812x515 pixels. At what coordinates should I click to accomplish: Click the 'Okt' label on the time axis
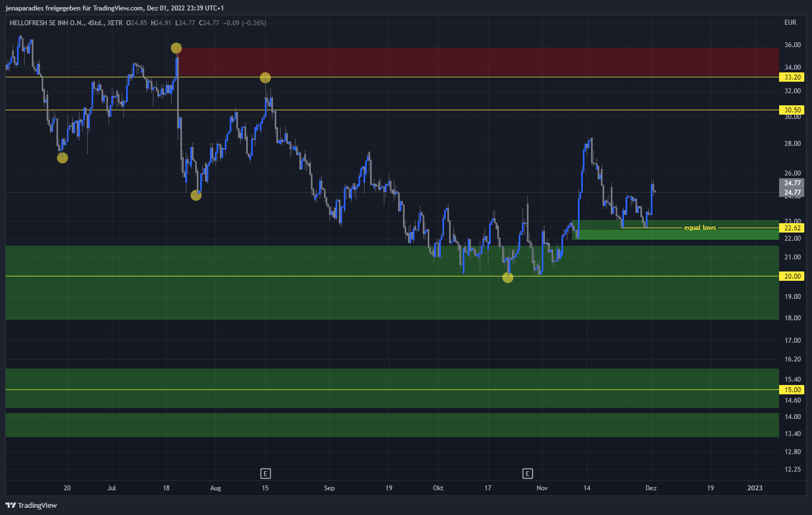pos(438,488)
